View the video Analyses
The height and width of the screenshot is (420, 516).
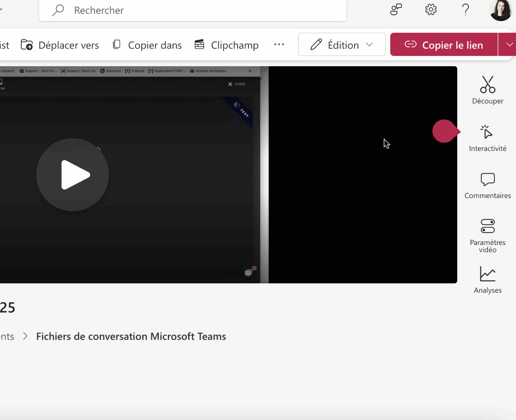tap(487, 280)
